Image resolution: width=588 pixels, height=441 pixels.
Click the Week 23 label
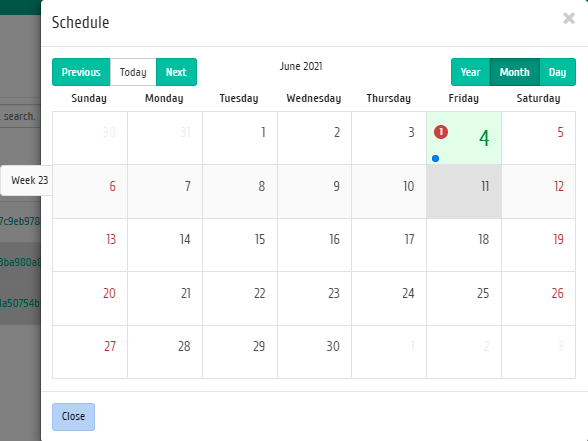[x=30, y=180]
